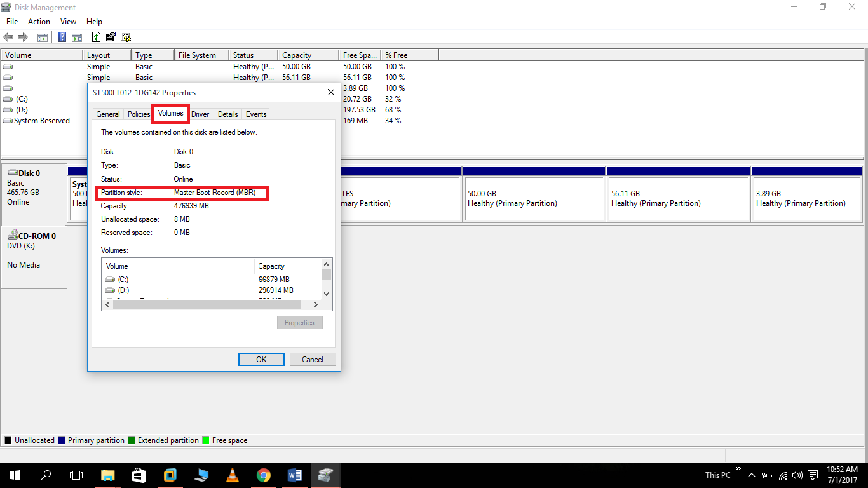
Task: Open Google Chrome from the taskbar
Action: tap(263, 475)
